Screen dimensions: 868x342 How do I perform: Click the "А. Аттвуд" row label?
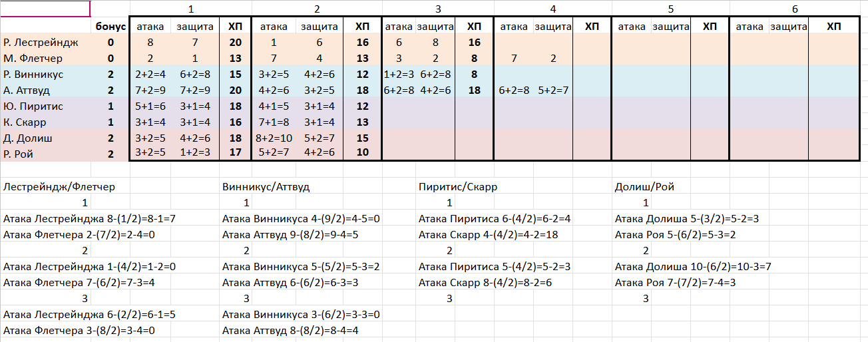pos(27,90)
